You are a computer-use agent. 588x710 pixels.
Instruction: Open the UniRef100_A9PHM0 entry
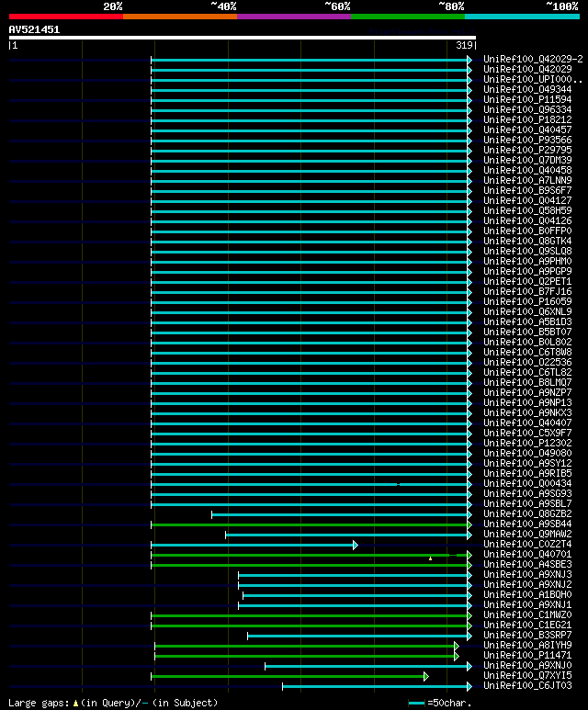[527, 261]
